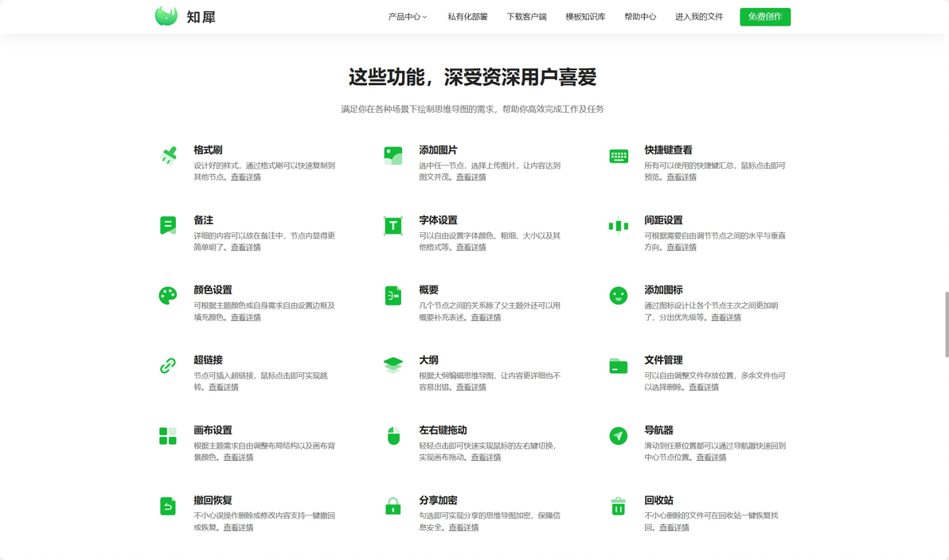
Task: Open the 帮助中心 navigation item
Action: [639, 16]
